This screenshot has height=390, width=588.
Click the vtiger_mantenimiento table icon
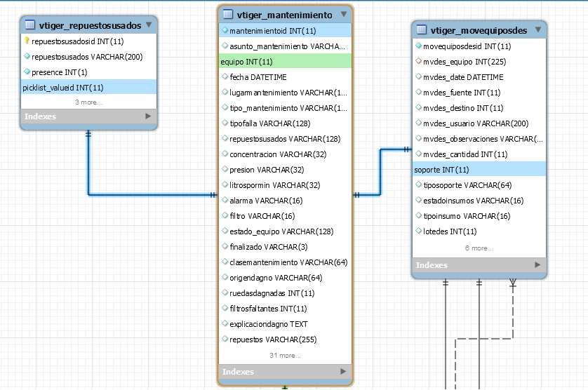(x=227, y=14)
